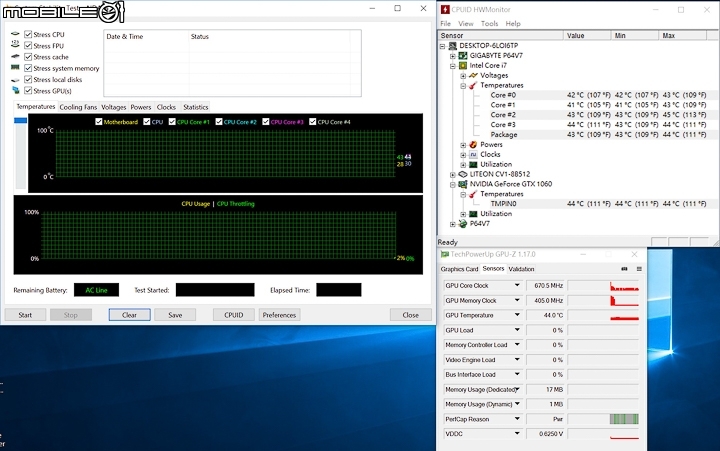
Task: Open the Tools menu in HWMonitor
Action: click(489, 23)
